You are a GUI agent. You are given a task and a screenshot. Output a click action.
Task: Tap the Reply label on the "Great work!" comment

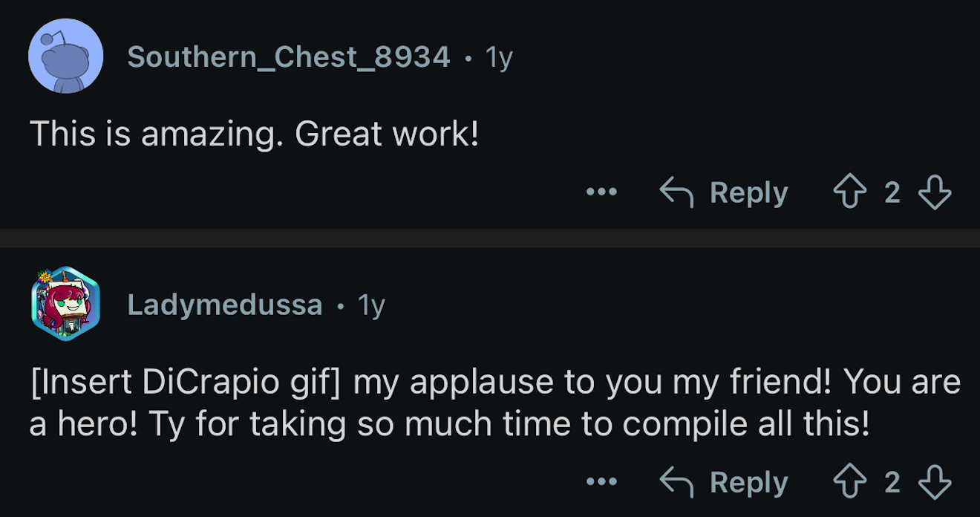tap(748, 192)
